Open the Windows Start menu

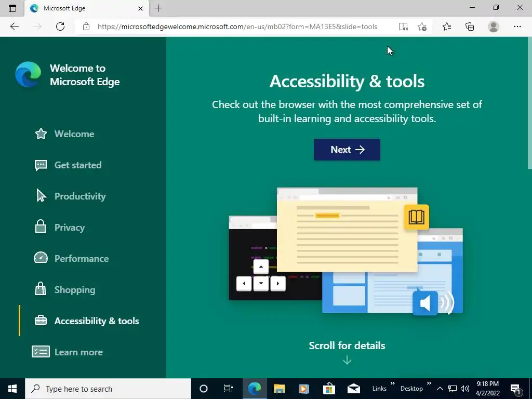coord(12,389)
